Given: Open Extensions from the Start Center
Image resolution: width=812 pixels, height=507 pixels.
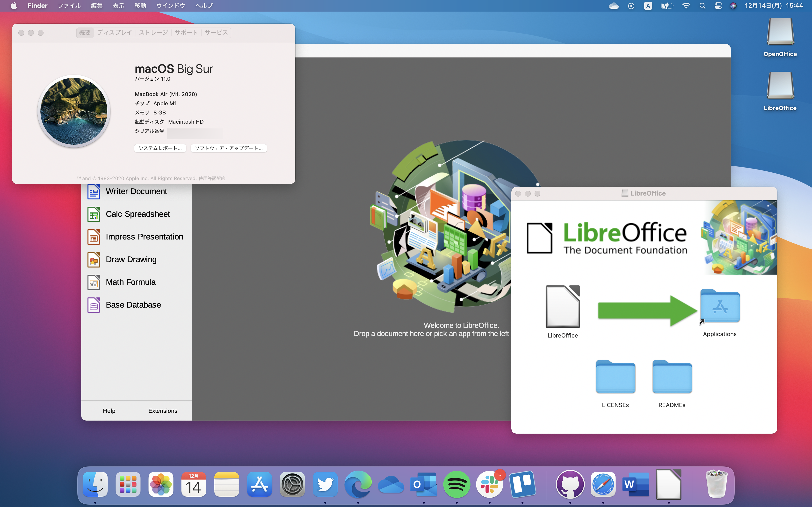Looking at the screenshot, I should click(x=163, y=410).
